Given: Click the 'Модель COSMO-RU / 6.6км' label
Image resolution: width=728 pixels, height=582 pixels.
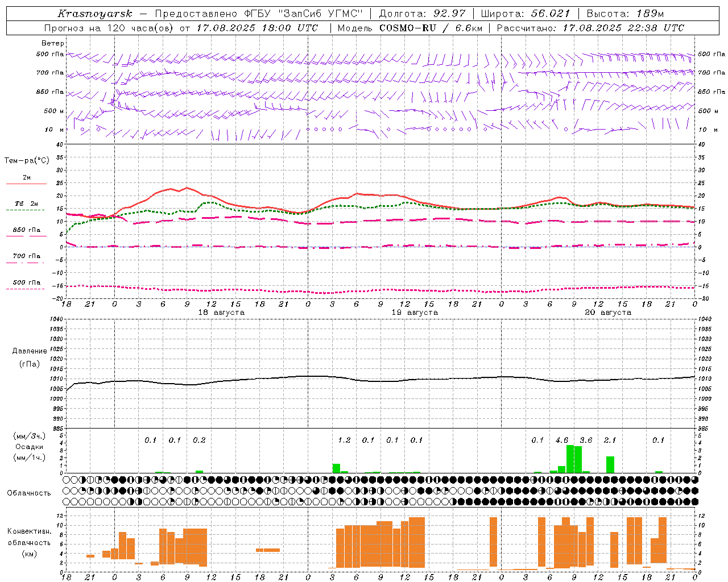Looking at the screenshot, I should [x=409, y=28].
